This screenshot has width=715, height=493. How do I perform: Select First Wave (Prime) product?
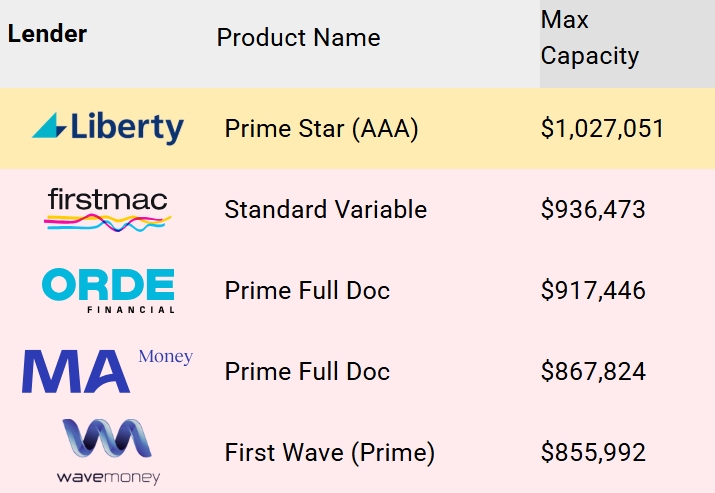pos(330,452)
